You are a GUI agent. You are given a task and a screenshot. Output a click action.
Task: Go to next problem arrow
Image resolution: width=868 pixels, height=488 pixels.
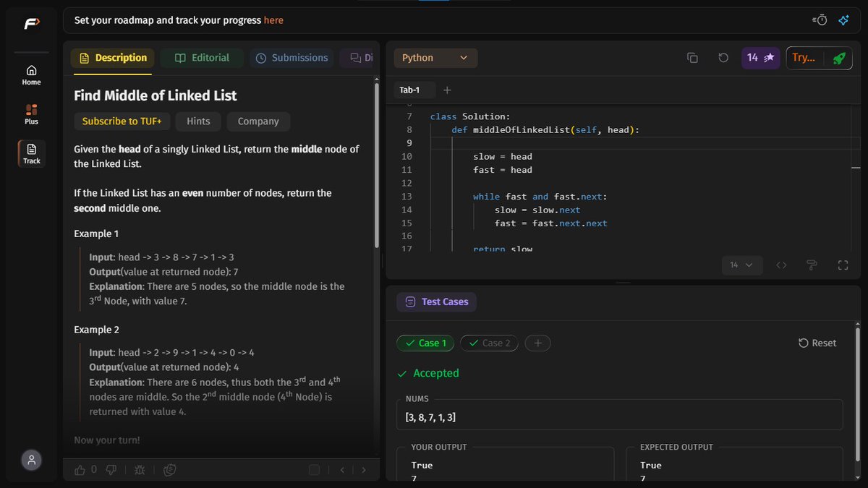pyautogui.click(x=364, y=470)
